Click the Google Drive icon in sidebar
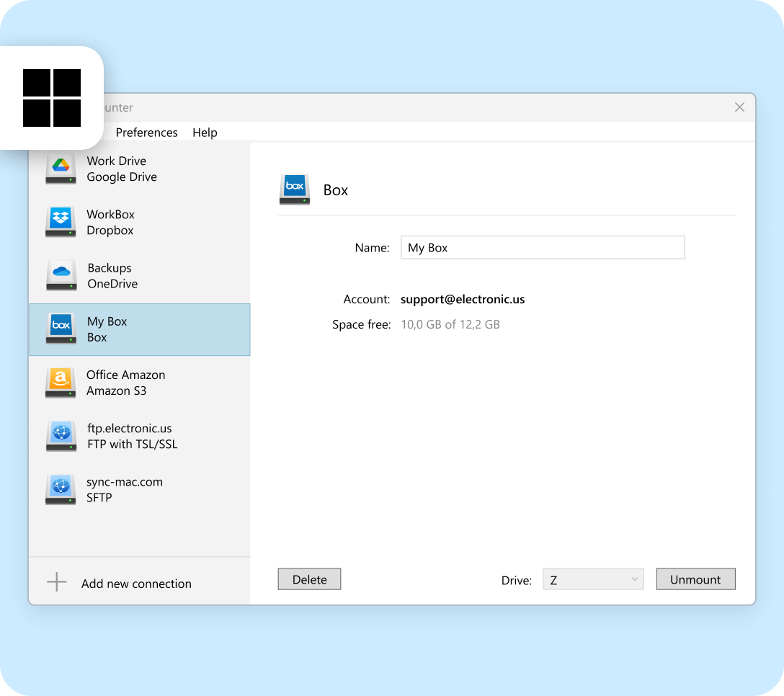 61,169
